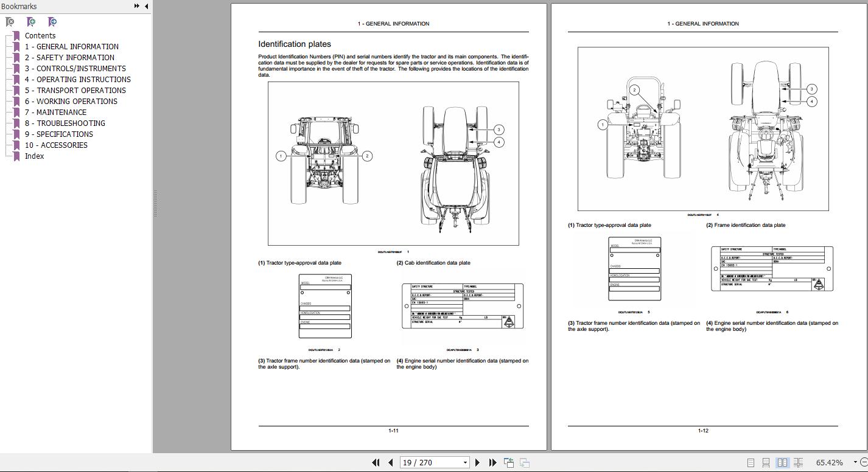Open the page number dropdown
The image size is (868, 472).
464,463
